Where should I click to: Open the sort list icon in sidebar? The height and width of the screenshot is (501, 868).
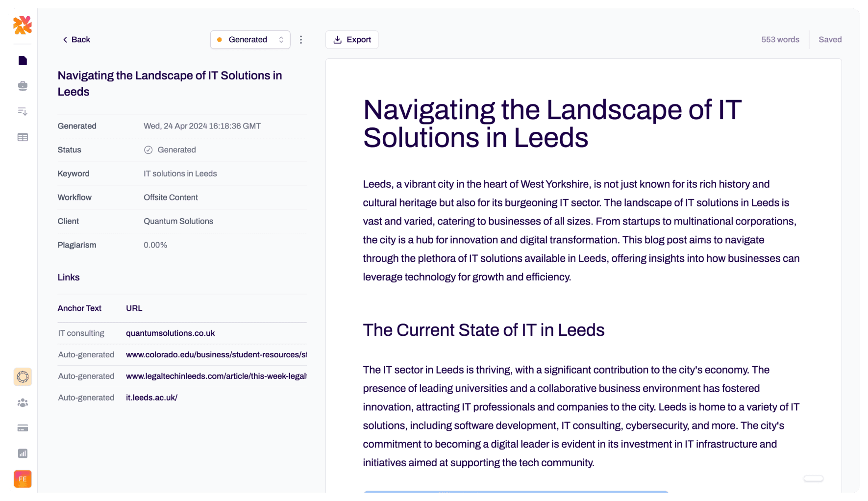pyautogui.click(x=23, y=112)
